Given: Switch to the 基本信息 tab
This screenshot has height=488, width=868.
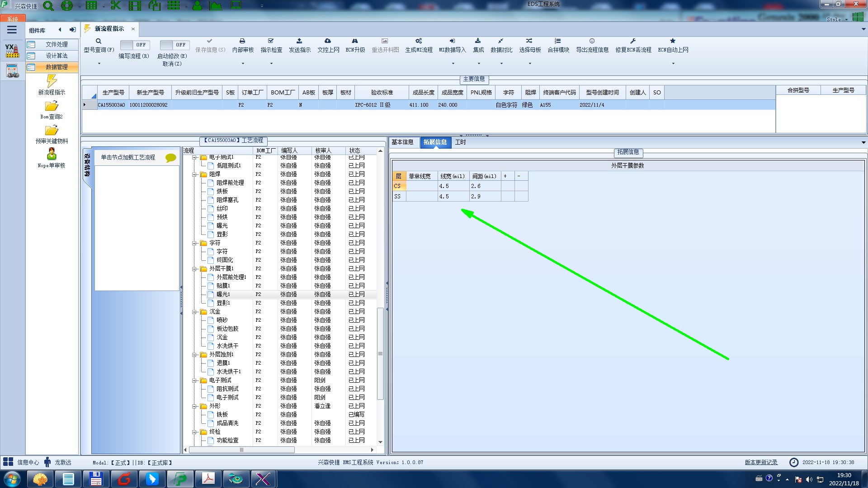Looking at the screenshot, I should coord(402,142).
